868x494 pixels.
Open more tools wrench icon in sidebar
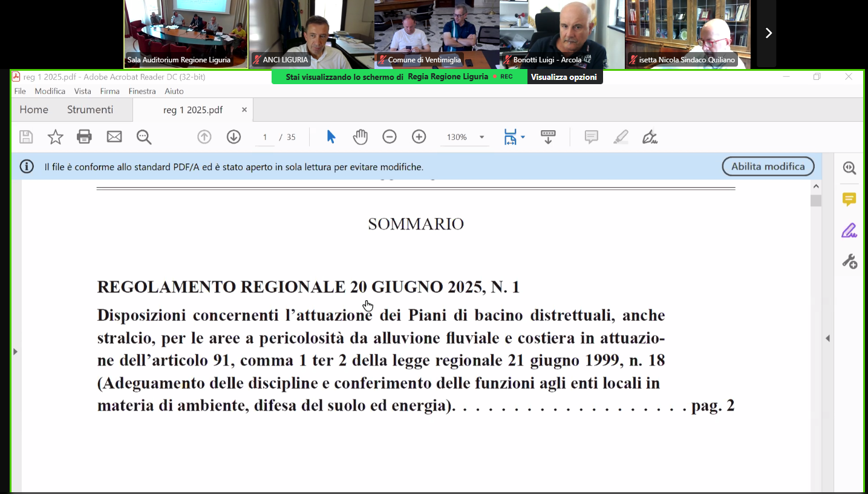(x=849, y=262)
